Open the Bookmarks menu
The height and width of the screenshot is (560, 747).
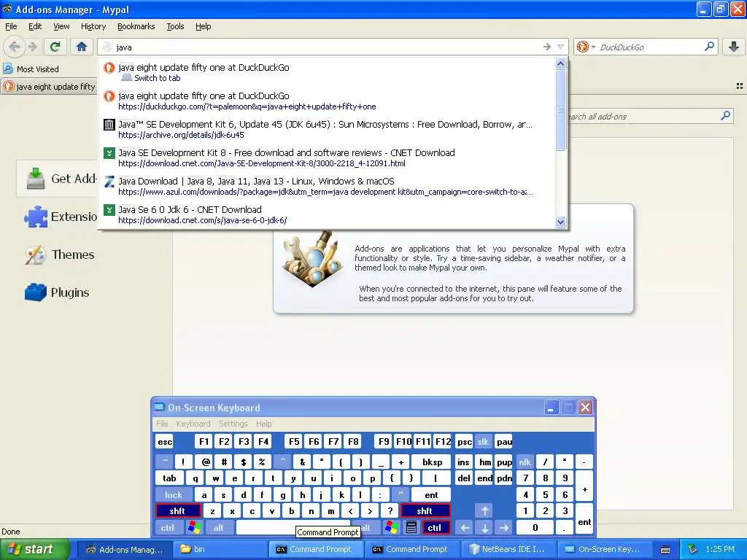pyautogui.click(x=136, y=26)
